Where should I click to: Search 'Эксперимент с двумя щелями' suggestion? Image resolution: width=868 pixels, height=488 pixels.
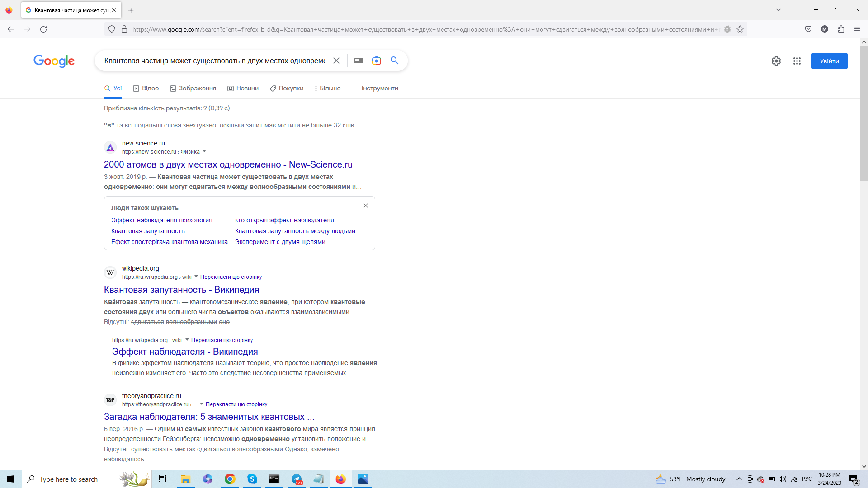[280, 242]
